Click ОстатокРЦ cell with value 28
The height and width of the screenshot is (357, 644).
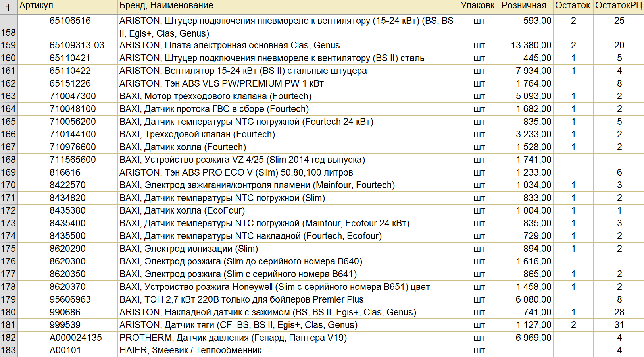click(619, 312)
